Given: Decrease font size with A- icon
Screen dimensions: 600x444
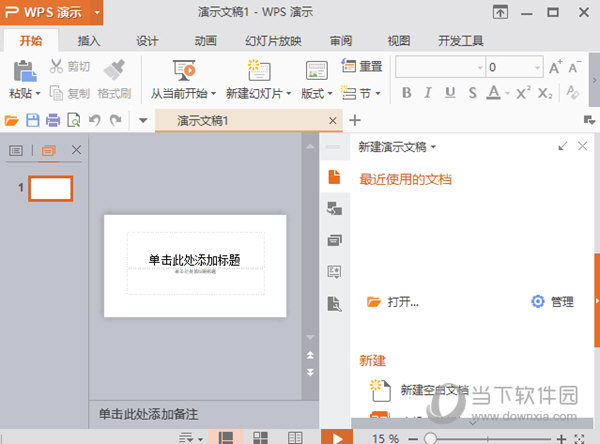Looking at the screenshot, I should click(x=574, y=67).
